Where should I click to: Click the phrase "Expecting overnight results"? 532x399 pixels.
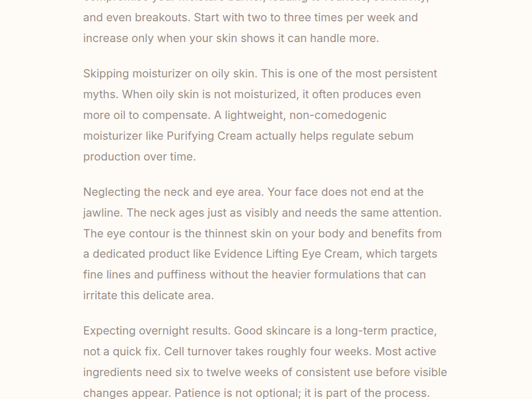coord(156,331)
